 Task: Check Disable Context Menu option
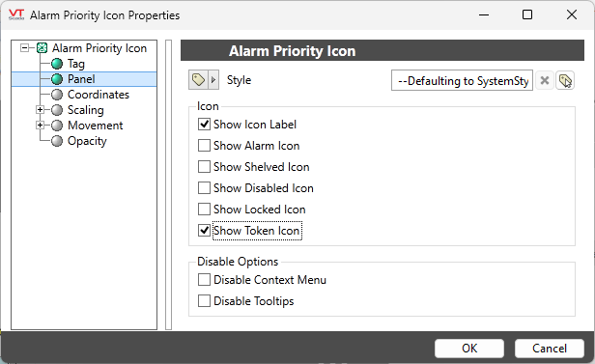pyautogui.click(x=204, y=280)
